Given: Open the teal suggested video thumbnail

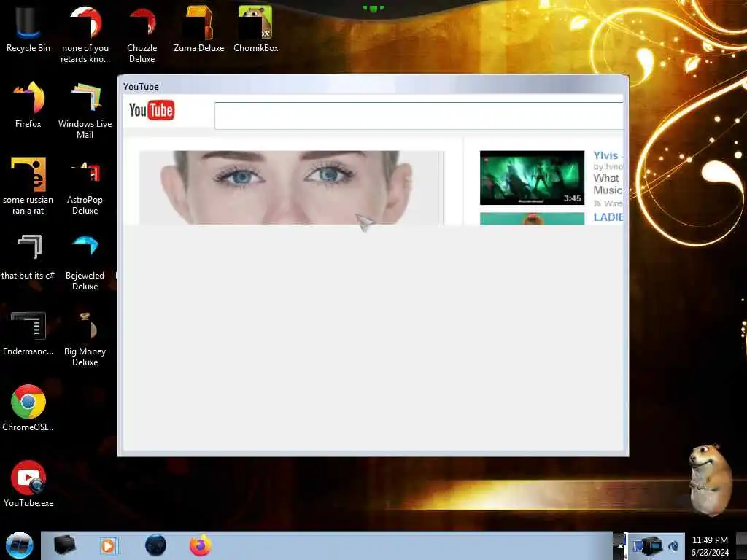Looking at the screenshot, I should click(532, 219).
